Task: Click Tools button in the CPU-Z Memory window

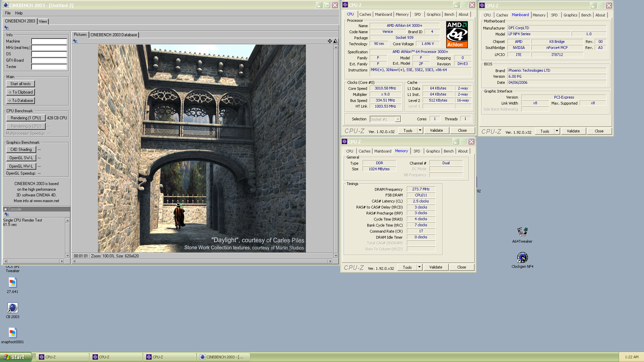Action: coord(407,267)
